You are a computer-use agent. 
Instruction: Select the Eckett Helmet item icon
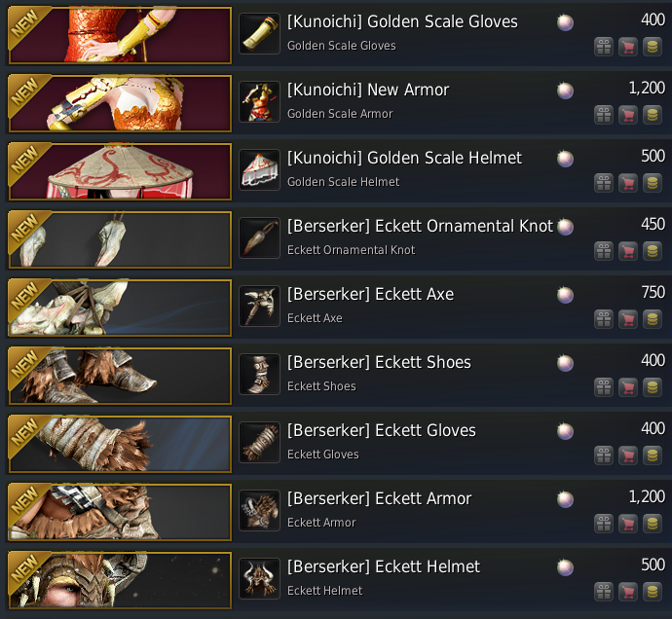coord(259,578)
